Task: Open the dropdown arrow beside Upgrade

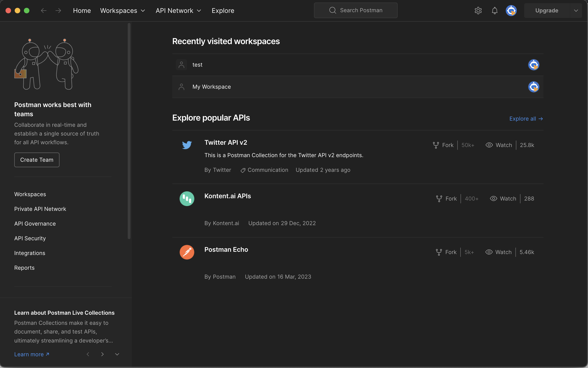Action: coord(576,11)
